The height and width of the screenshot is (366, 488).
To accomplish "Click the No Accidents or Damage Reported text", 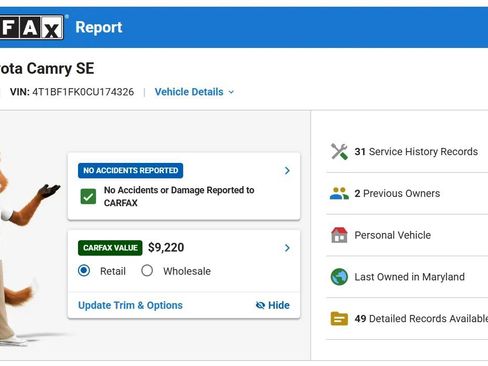I will click(x=179, y=196).
